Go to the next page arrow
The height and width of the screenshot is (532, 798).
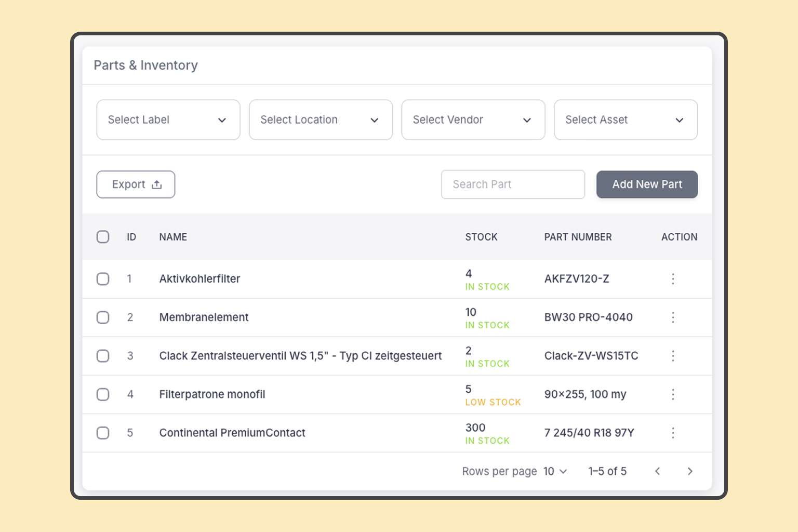(x=690, y=471)
